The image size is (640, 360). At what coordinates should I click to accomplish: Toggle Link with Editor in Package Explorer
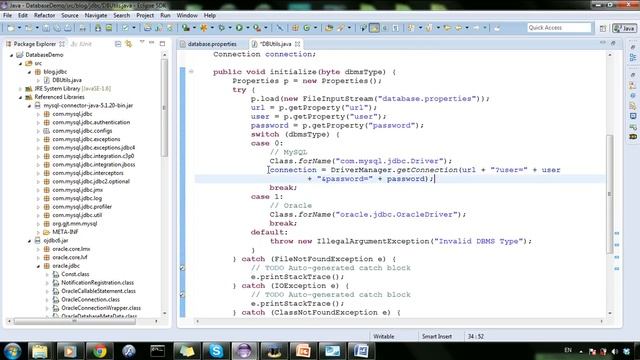pyautogui.click(x=129, y=44)
